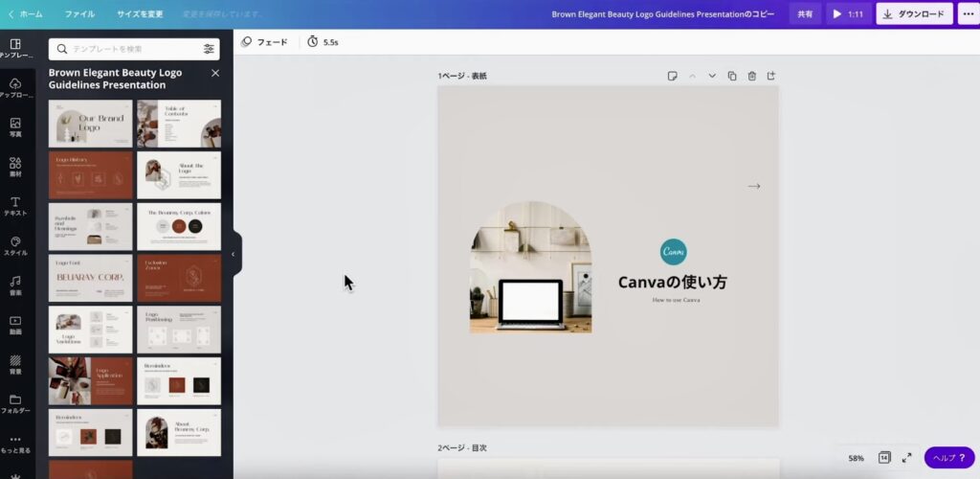980x479 pixels.
Task: Enter fullscreen mode with expand arrows
Action: point(907,458)
